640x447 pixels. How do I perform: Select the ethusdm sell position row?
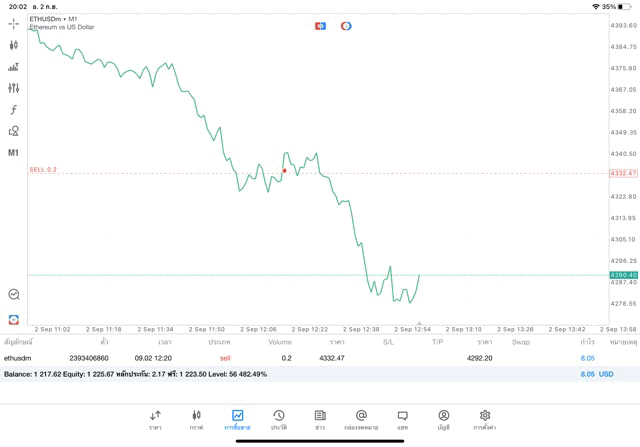[x=300, y=357]
